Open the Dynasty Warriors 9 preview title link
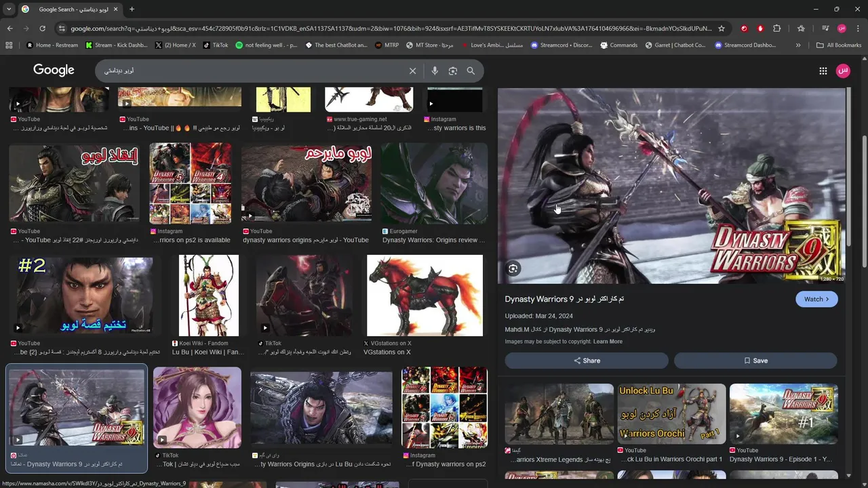The width and height of the screenshot is (868, 488). pos(564,299)
